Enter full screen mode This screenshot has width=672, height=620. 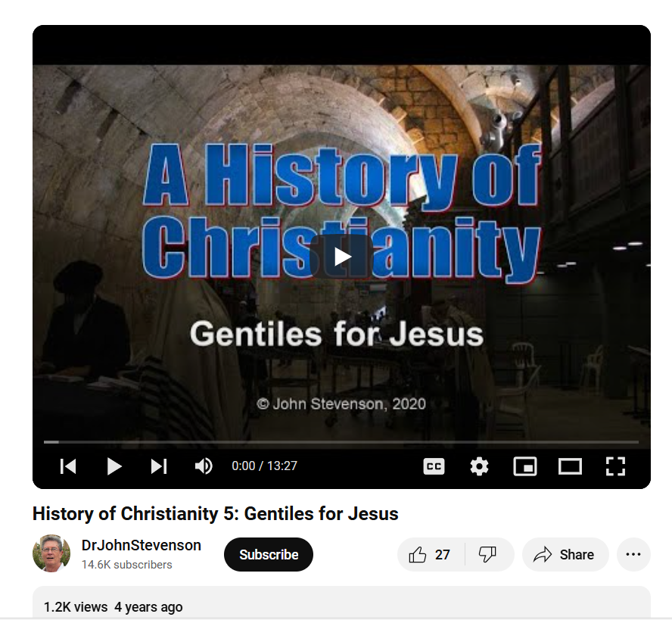click(615, 466)
